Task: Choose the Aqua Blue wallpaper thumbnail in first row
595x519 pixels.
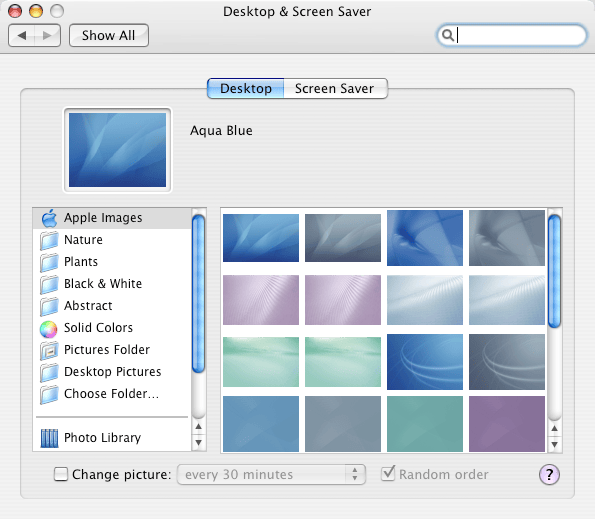Action: pyautogui.click(x=261, y=238)
